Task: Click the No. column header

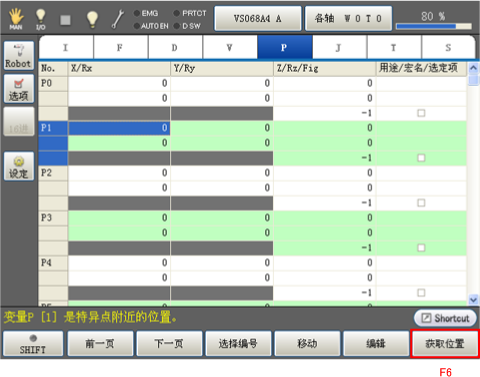Action: pos(53,68)
